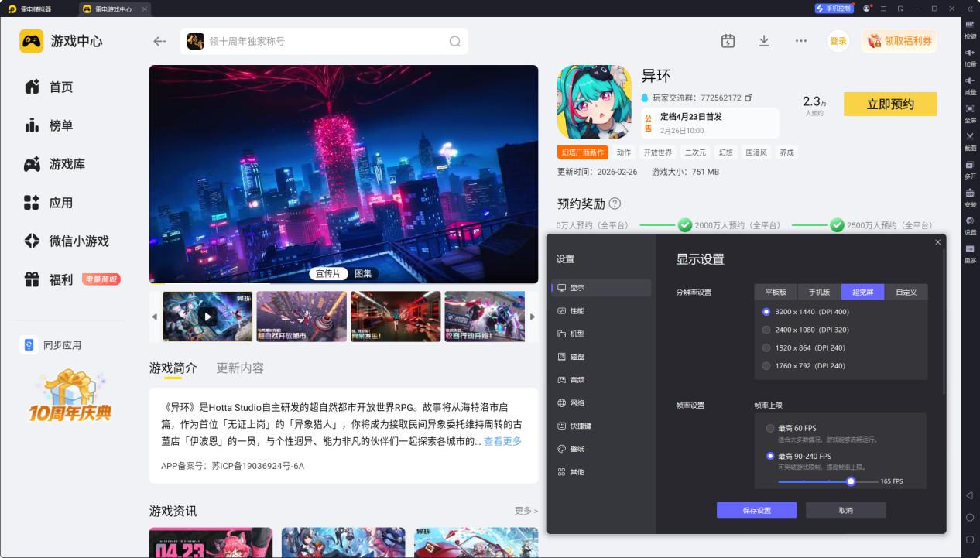Select 2400 x 1080 (DPI 320) resolution
Screen dimensions: 980x558
[805, 330]
